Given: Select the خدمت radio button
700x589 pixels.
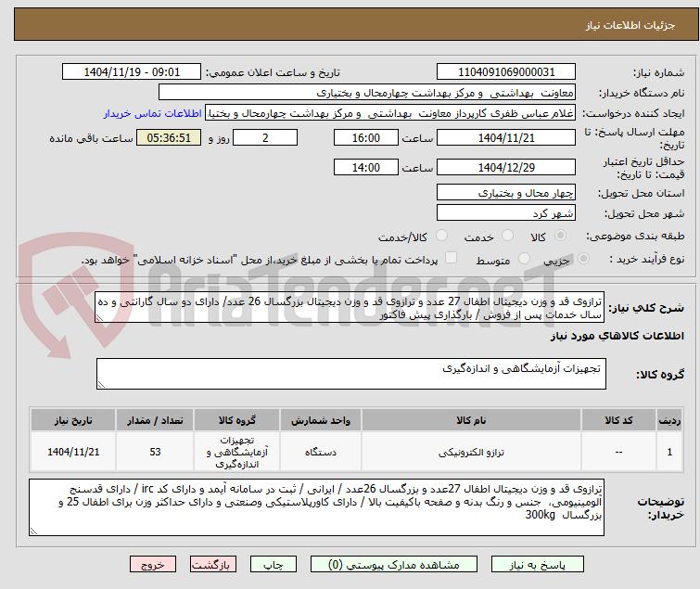Looking at the screenshot, I should [x=507, y=236].
